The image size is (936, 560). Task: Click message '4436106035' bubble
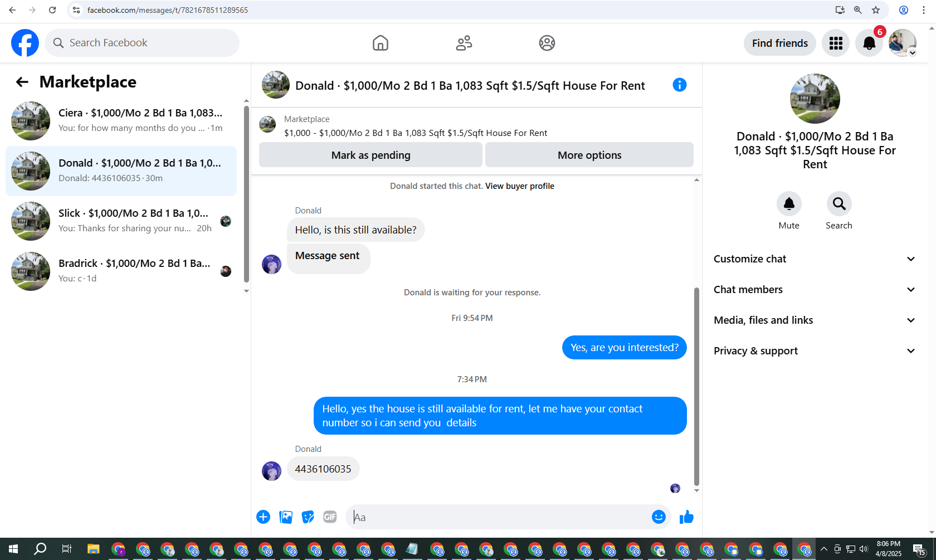click(x=323, y=469)
